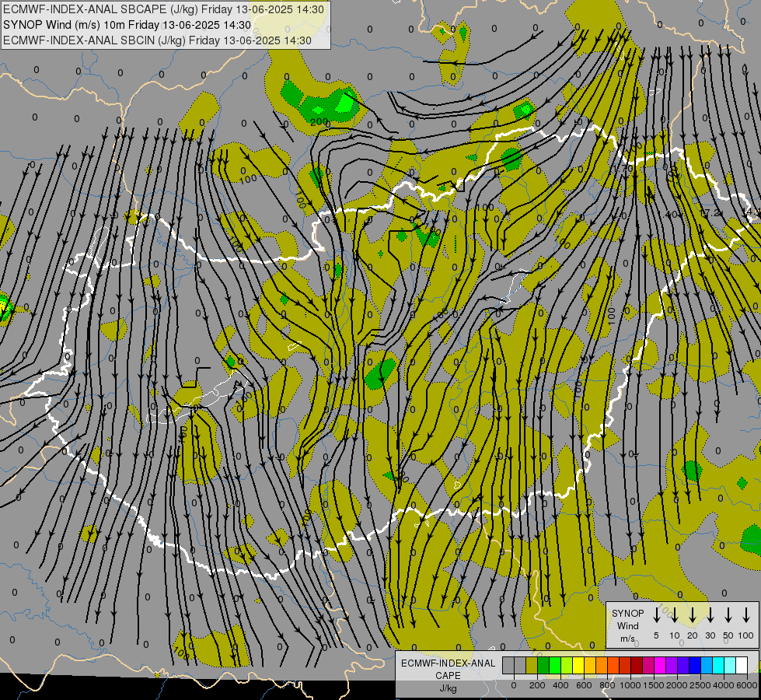Click the 50 m/s wind arrow in legend

728,614
